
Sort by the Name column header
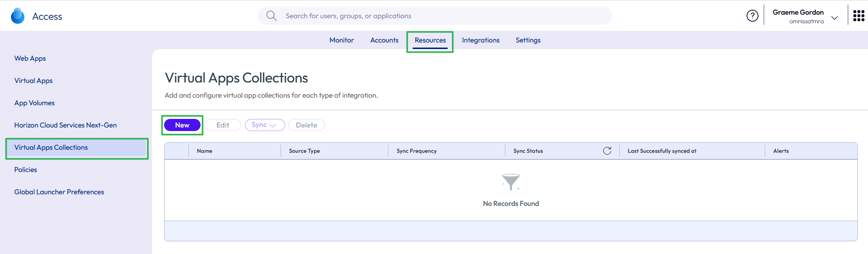pos(205,151)
